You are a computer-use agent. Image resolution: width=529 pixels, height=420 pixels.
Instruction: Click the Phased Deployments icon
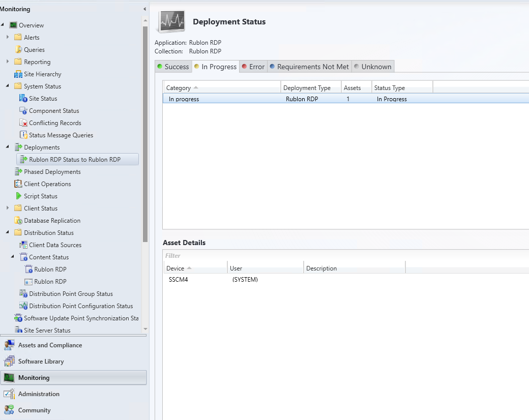pyautogui.click(x=18, y=172)
